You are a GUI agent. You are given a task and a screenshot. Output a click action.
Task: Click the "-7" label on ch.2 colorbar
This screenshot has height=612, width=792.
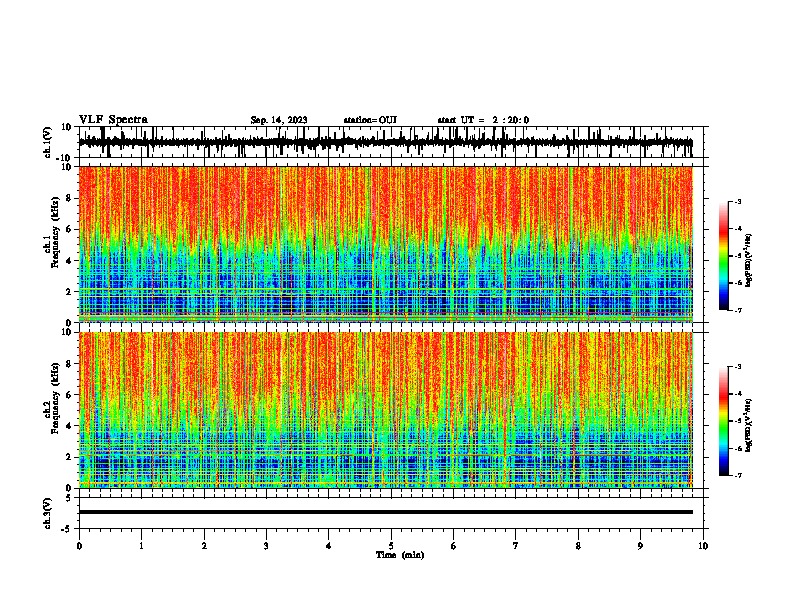738,475
